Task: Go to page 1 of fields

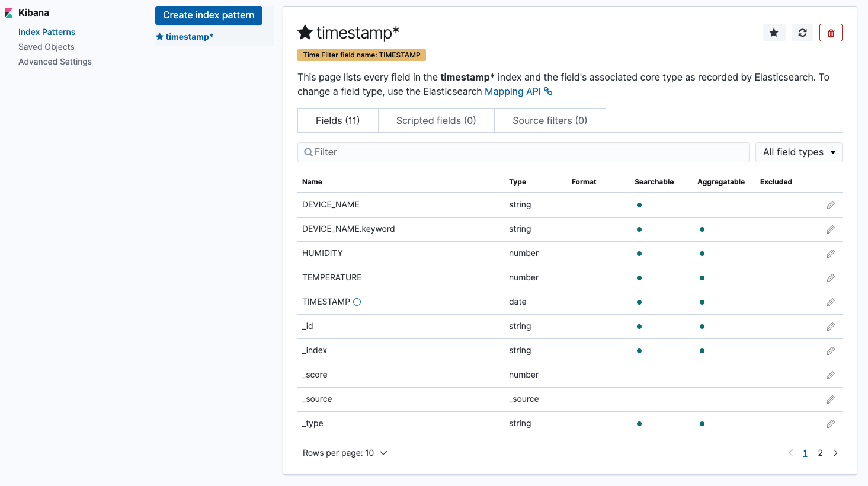Action: (805, 453)
